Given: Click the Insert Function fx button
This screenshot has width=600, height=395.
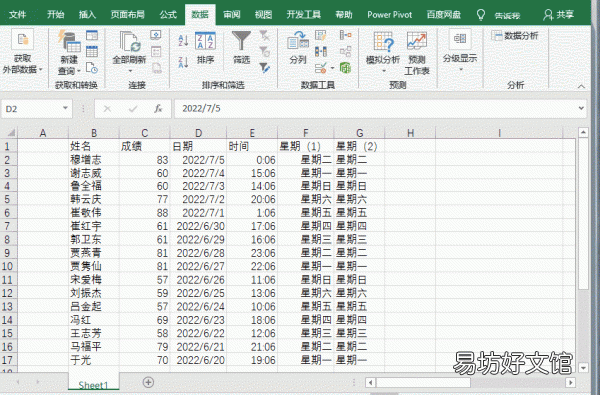Looking at the screenshot, I should click(x=158, y=109).
